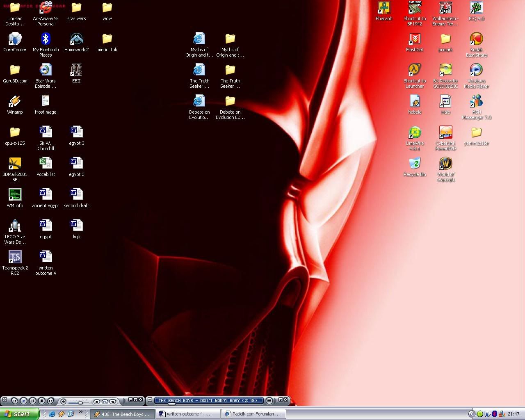Select the Sir W. Churchill Word document
Image resolution: width=525 pixels, height=420 pixels.
click(46, 138)
